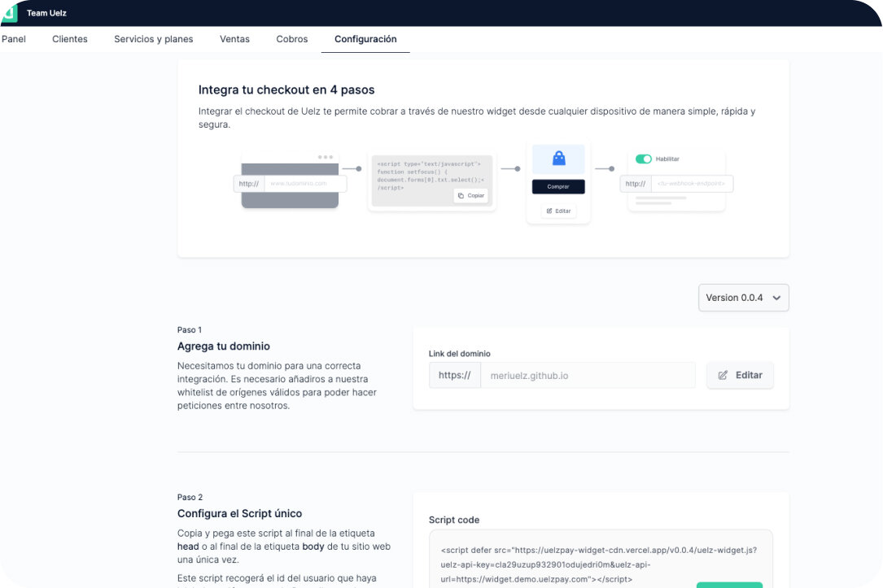
Task: Click the 'Integra tu checkout en 4 pasos' heading
Action: click(x=286, y=90)
